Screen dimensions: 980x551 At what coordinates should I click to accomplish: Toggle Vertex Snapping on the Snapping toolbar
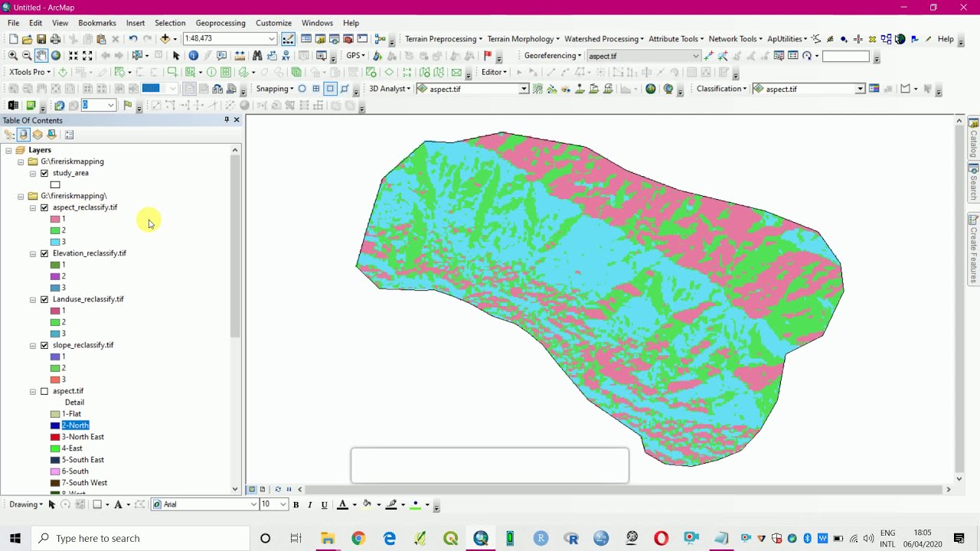[330, 89]
